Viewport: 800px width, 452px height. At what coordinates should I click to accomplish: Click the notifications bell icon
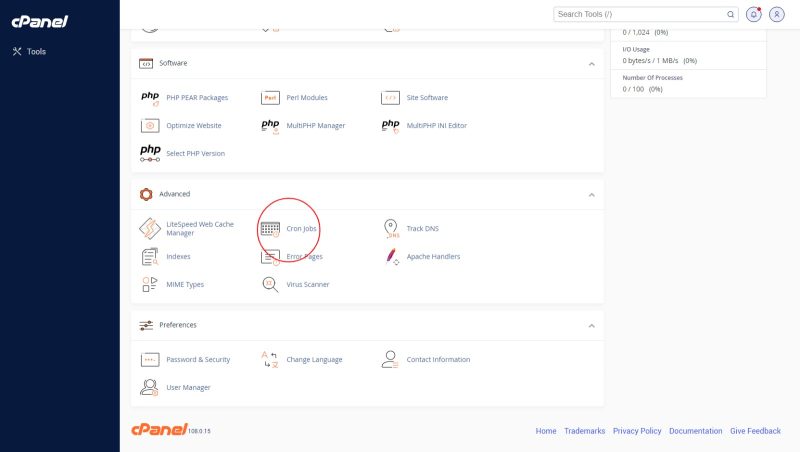(754, 15)
